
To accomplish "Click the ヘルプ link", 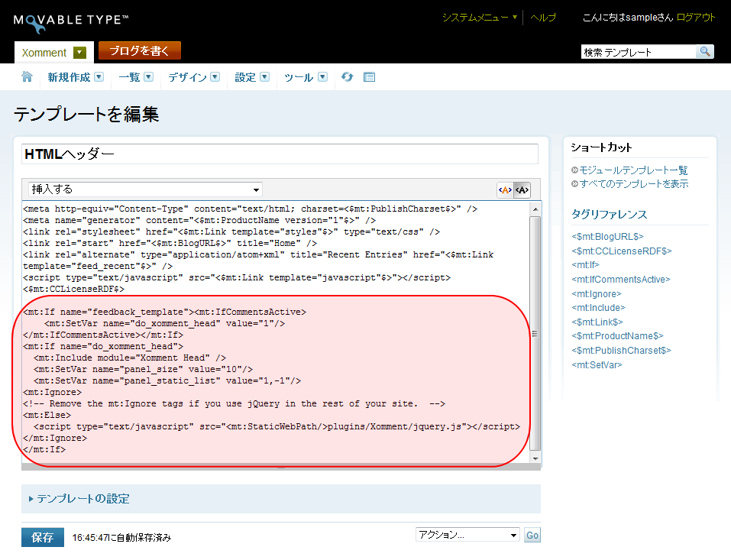I will point(542,18).
